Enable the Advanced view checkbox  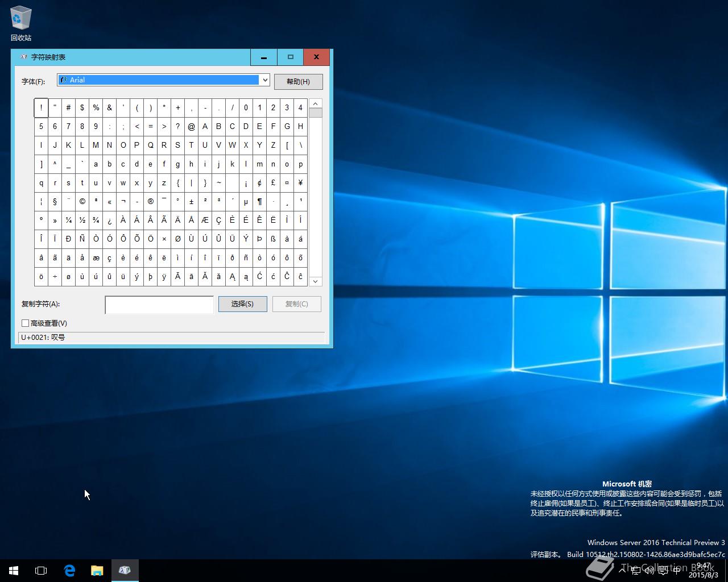pos(25,323)
